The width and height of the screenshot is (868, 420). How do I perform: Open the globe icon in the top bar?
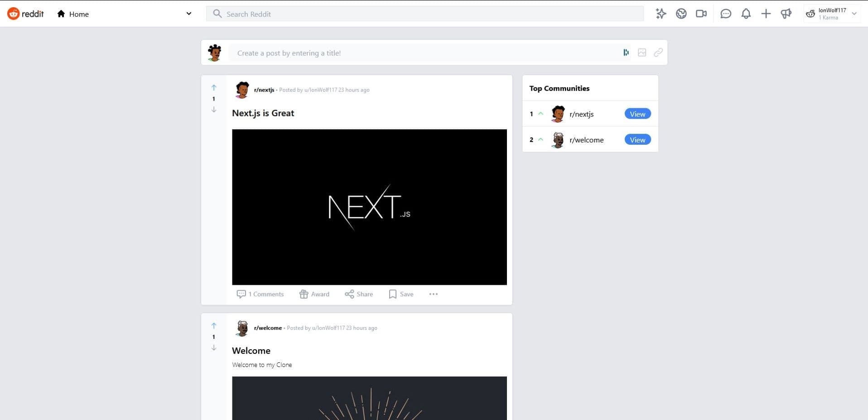click(681, 14)
